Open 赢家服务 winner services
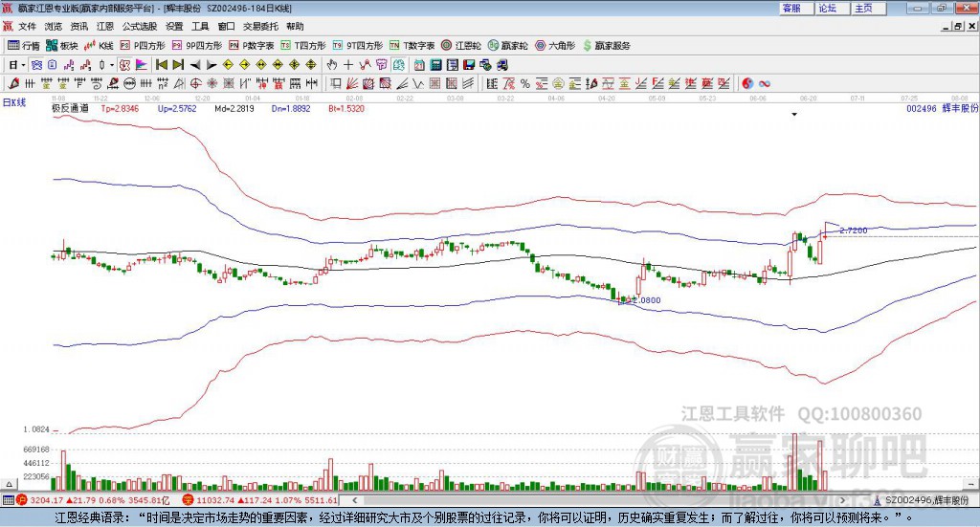The width and height of the screenshot is (980, 527). pos(606,46)
